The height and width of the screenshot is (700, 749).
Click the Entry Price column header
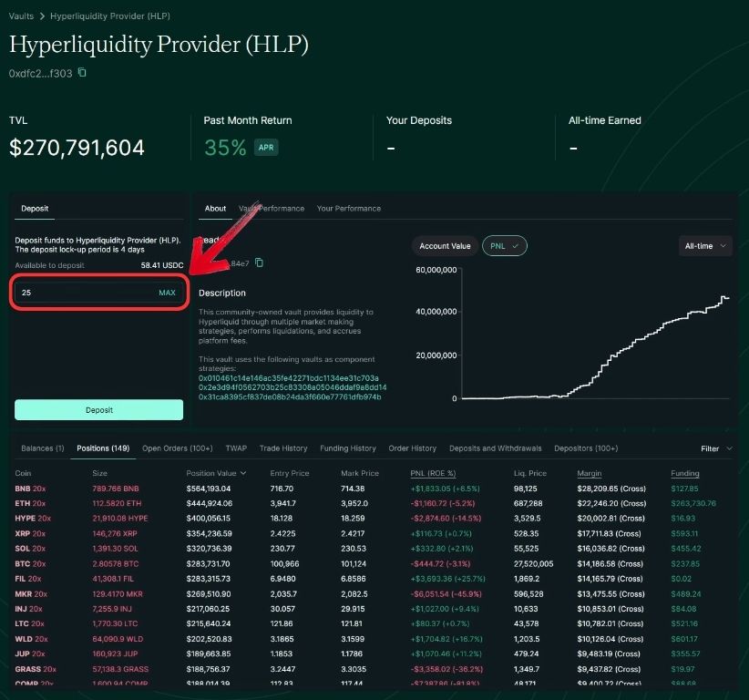290,473
